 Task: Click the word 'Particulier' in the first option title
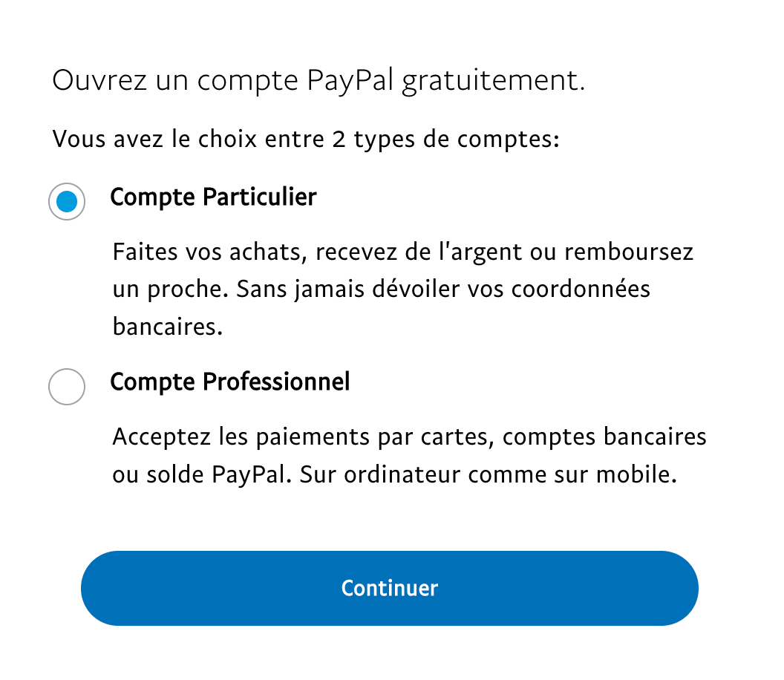(260, 197)
